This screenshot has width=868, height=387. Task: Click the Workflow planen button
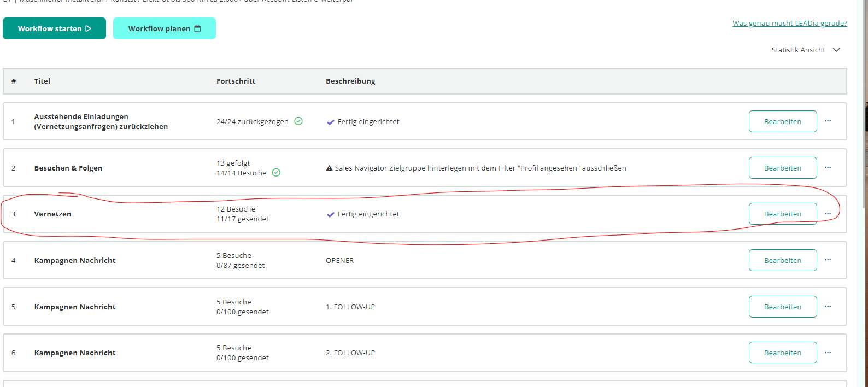(x=165, y=28)
